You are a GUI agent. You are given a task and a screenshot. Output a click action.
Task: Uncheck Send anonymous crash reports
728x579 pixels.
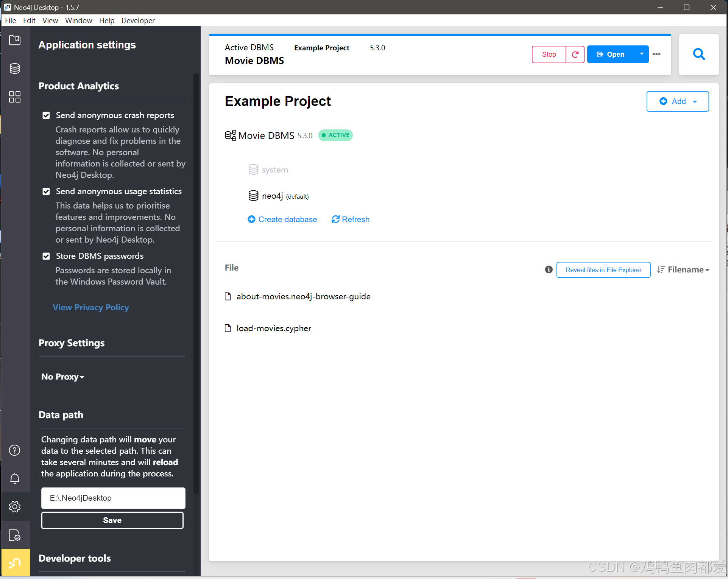pos(46,115)
